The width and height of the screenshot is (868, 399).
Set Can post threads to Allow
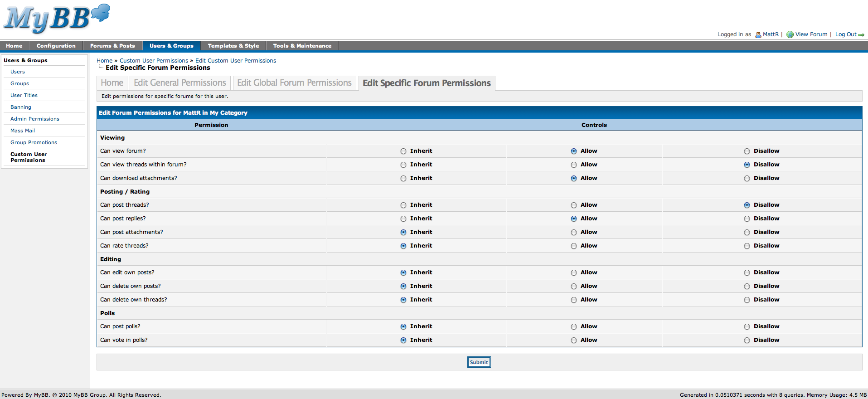tap(574, 205)
